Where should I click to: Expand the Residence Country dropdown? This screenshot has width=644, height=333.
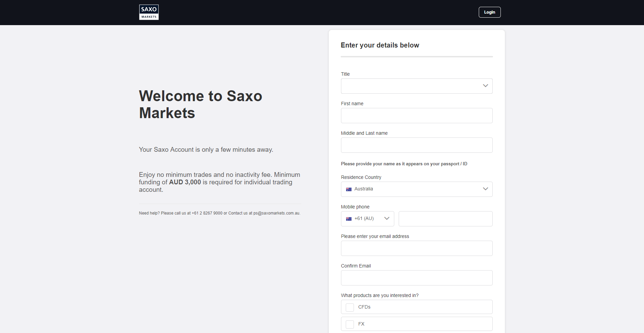(416, 189)
